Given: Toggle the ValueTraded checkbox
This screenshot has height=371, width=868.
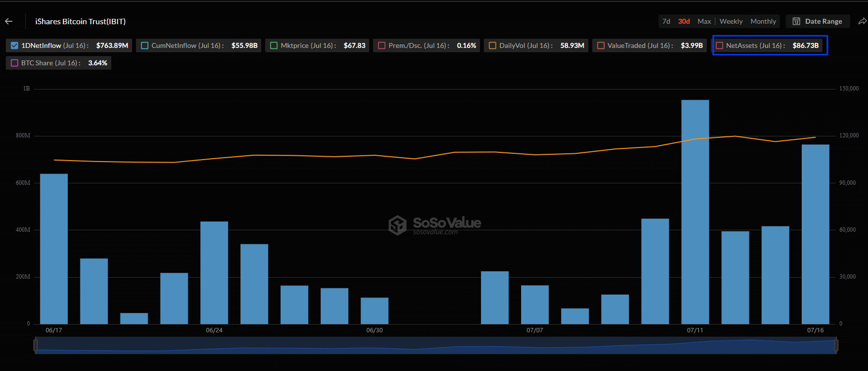Looking at the screenshot, I should tap(601, 45).
